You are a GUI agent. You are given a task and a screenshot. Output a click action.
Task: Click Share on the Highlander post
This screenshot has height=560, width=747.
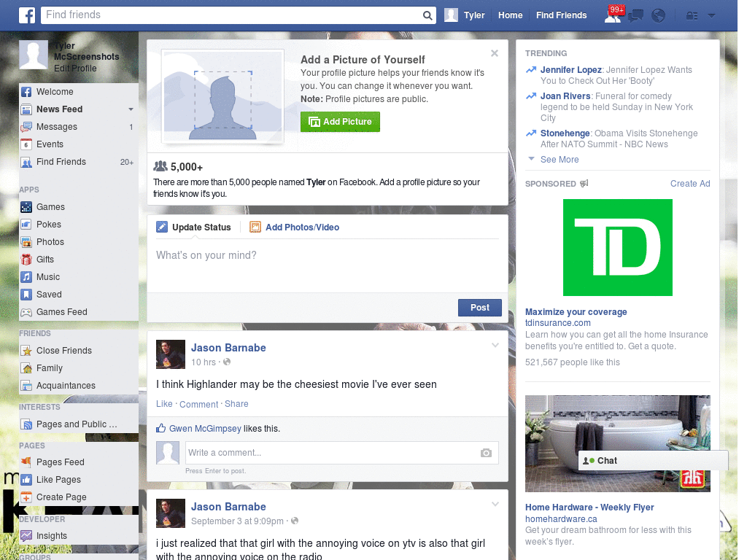pyautogui.click(x=236, y=404)
